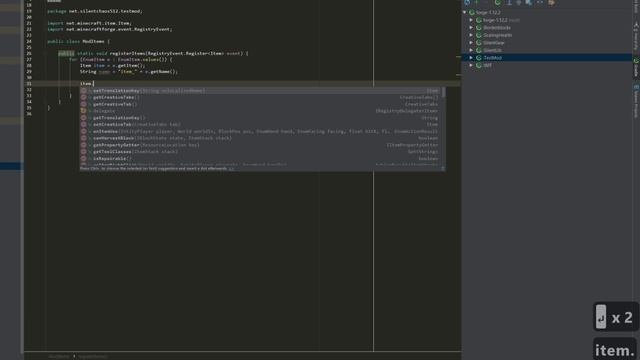
Task: Toggle offline mode icon in Gradle toolbar
Action: [x=540, y=2]
